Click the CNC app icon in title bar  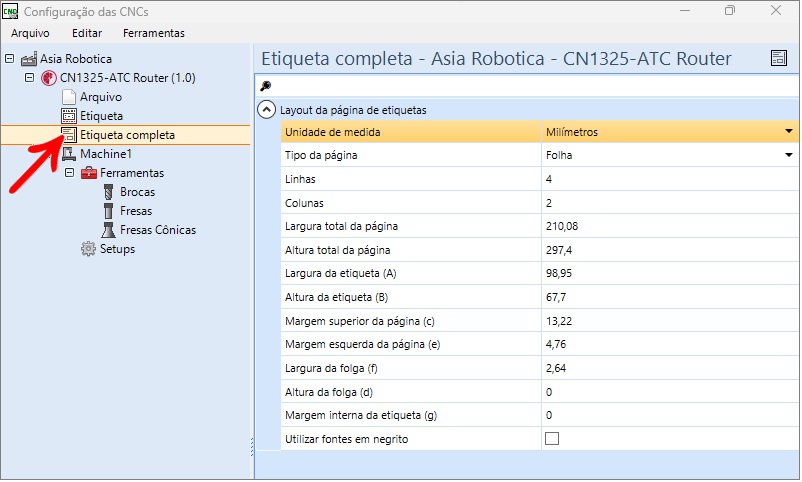click(x=10, y=11)
